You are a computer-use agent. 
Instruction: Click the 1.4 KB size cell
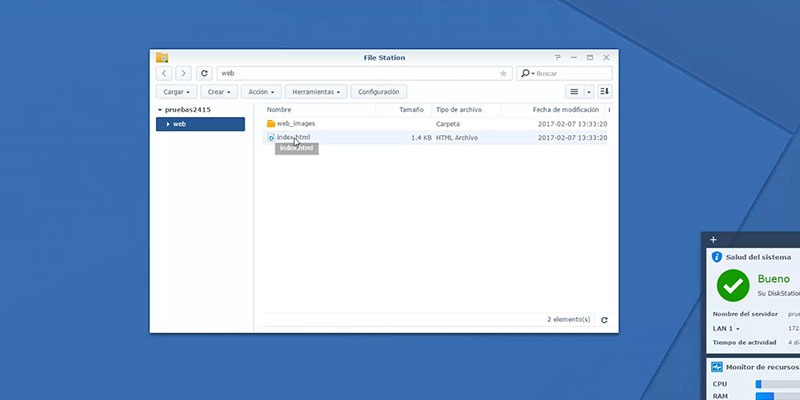pos(421,138)
